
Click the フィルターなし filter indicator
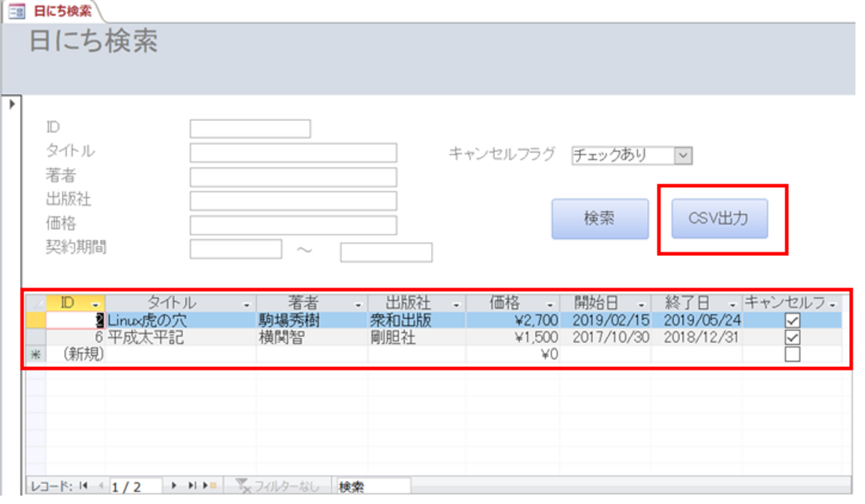tap(277, 486)
